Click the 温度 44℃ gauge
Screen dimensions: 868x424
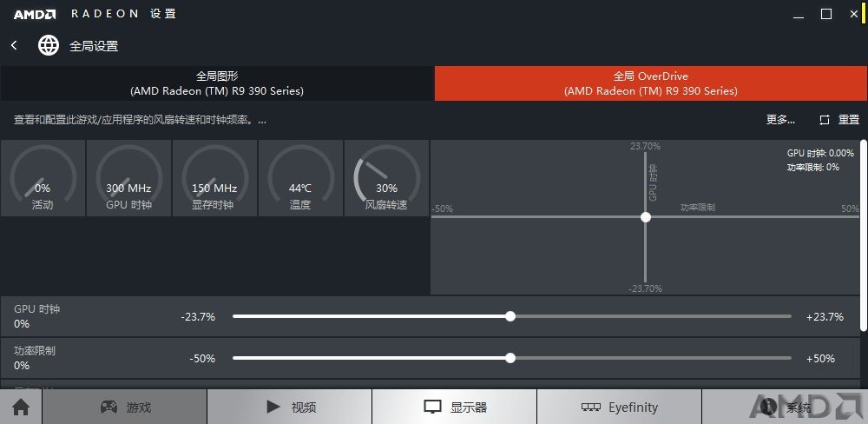click(x=300, y=178)
